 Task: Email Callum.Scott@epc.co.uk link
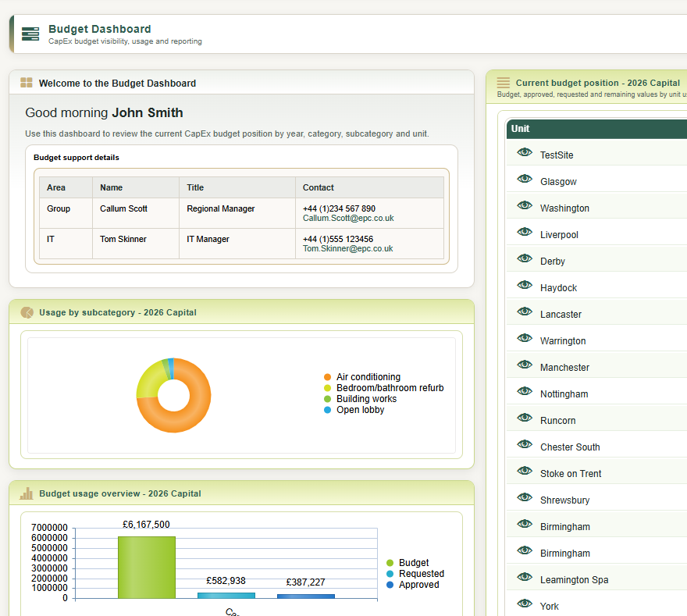click(348, 218)
